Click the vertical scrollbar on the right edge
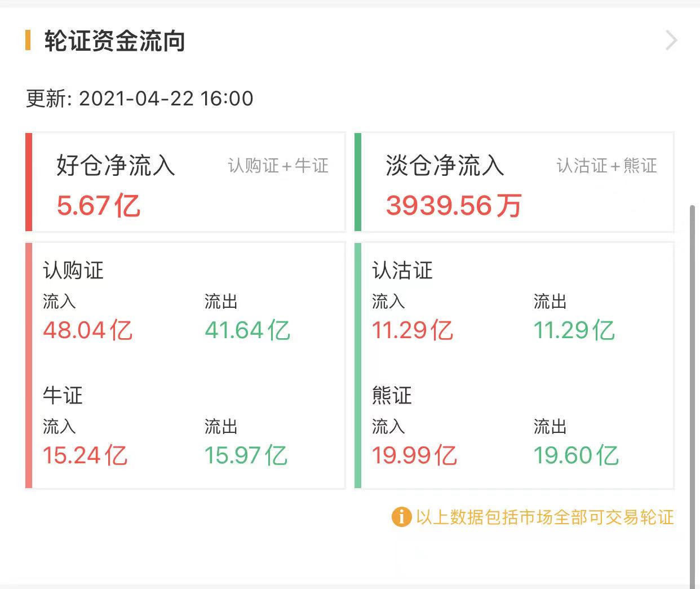This screenshot has height=589, width=700. [x=692, y=395]
